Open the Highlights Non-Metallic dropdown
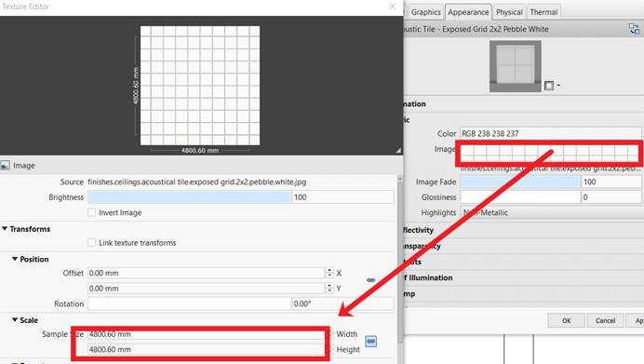The height and width of the screenshot is (364, 644). click(552, 213)
